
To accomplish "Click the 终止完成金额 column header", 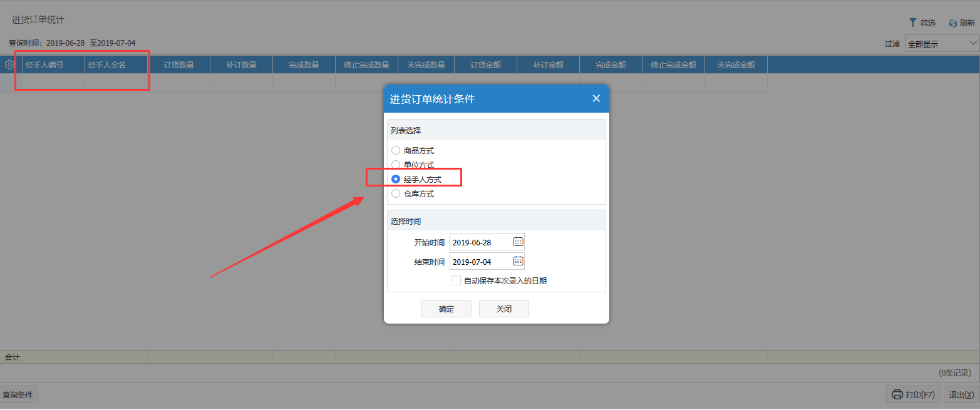I will (x=673, y=64).
